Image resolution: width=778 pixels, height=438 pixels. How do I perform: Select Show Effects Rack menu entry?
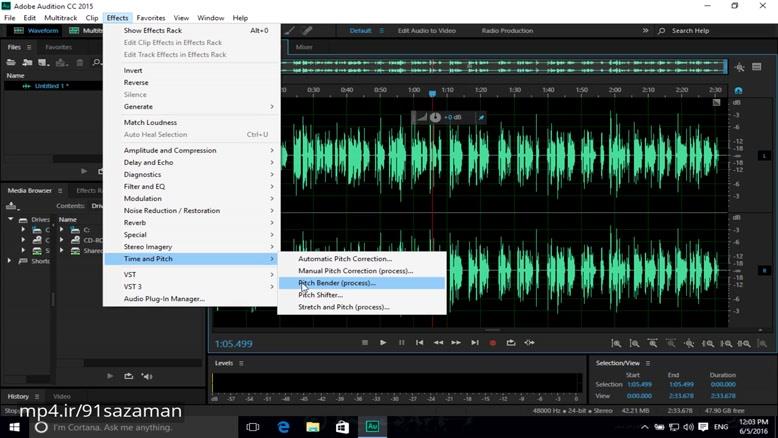[192, 30]
